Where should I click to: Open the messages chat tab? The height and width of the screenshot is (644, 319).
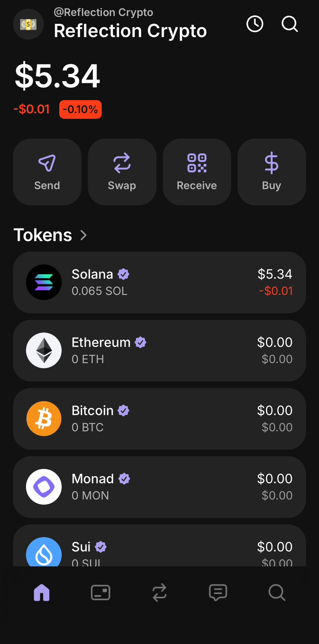pyautogui.click(x=218, y=592)
